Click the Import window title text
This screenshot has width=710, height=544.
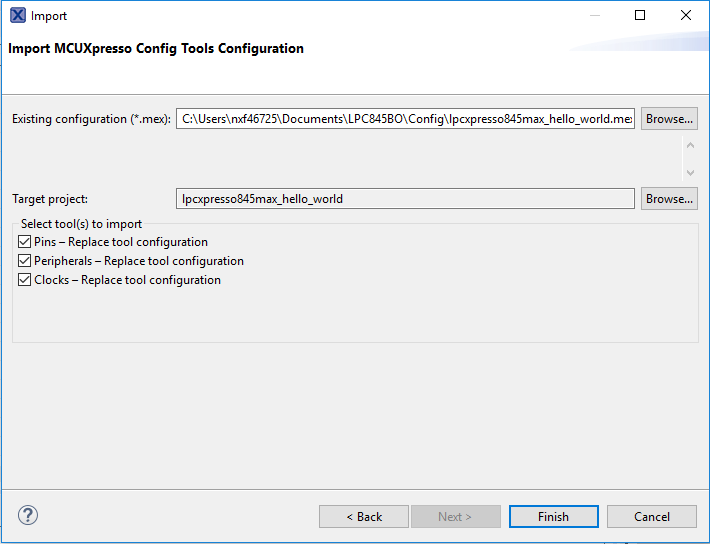[x=49, y=16]
